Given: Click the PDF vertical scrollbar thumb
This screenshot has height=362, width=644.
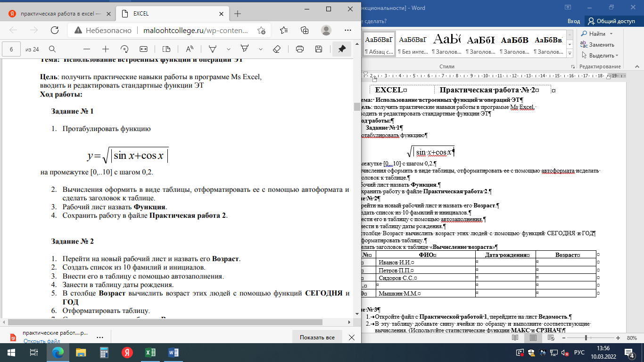Looking at the screenshot, I should coord(357,107).
